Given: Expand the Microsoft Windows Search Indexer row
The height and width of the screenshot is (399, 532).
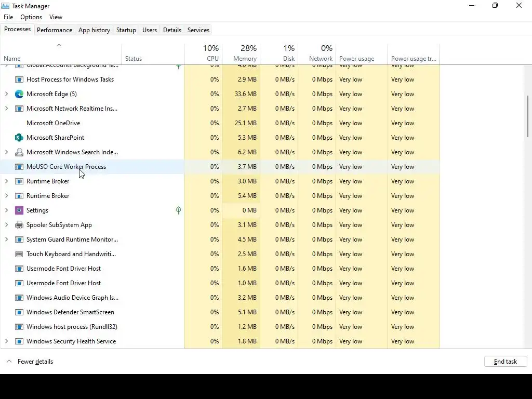Looking at the screenshot, I should (6, 152).
